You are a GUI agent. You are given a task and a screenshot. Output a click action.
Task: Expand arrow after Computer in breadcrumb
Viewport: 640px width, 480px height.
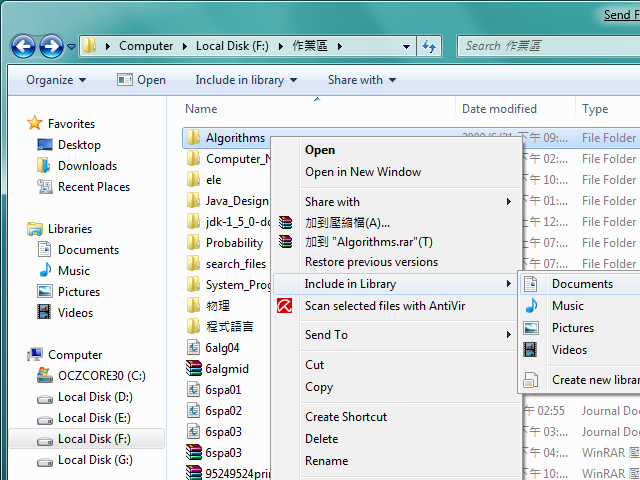pyautogui.click(x=185, y=47)
